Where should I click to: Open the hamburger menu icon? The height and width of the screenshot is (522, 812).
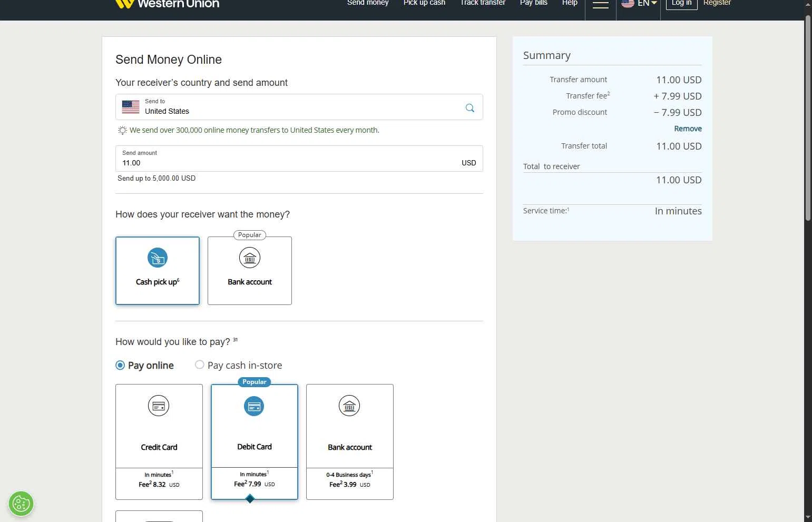(601, 5)
